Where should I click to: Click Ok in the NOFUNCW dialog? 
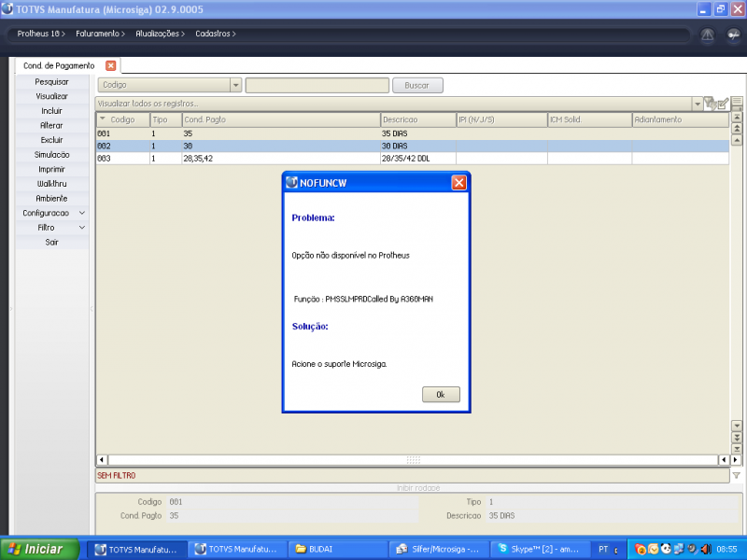click(x=441, y=394)
